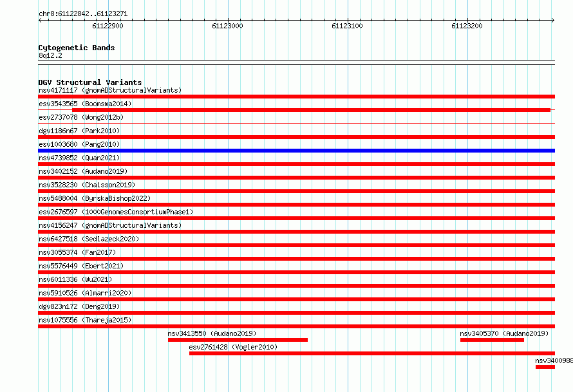Screen dimensions: 573x392
Task: Click the nsv6427518 Sedlazeck2020 label
Action: tap(89, 239)
